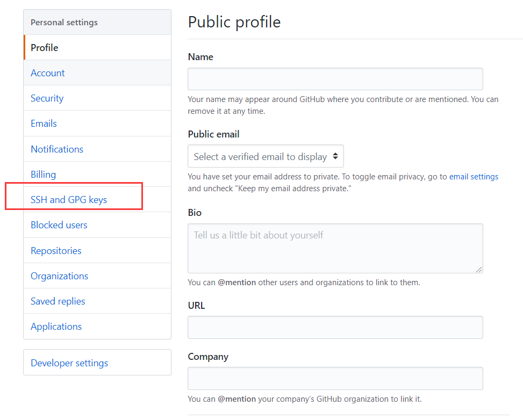The width and height of the screenshot is (523, 420).
Task: Click into the Name input field
Action: coord(335,79)
